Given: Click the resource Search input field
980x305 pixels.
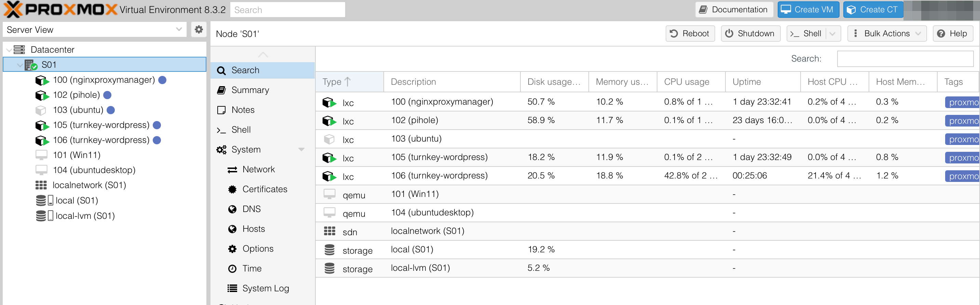Looking at the screenshot, I should click(x=905, y=58).
